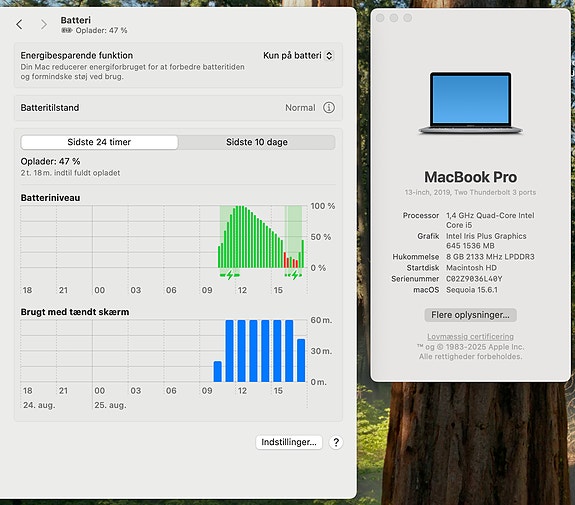Click the second charging bolt indicator near 15

(294, 275)
